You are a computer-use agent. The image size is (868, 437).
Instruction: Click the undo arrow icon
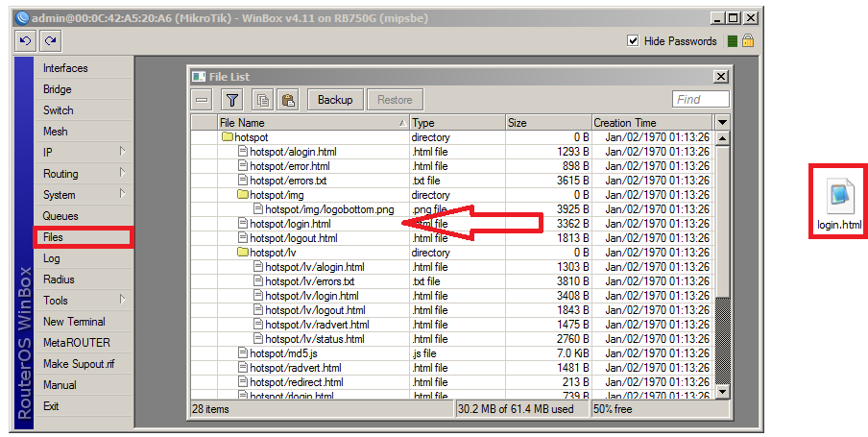25,40
